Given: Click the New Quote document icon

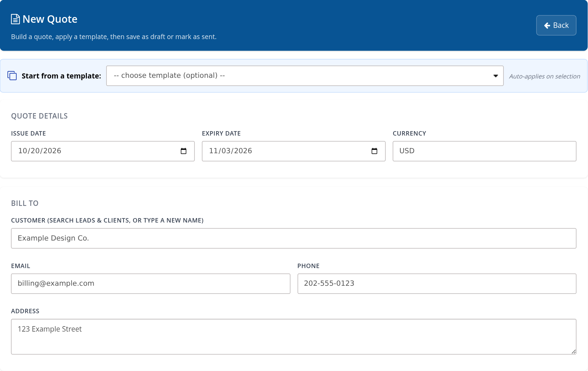Looking at the screenshot, I should tap(15, 19).
